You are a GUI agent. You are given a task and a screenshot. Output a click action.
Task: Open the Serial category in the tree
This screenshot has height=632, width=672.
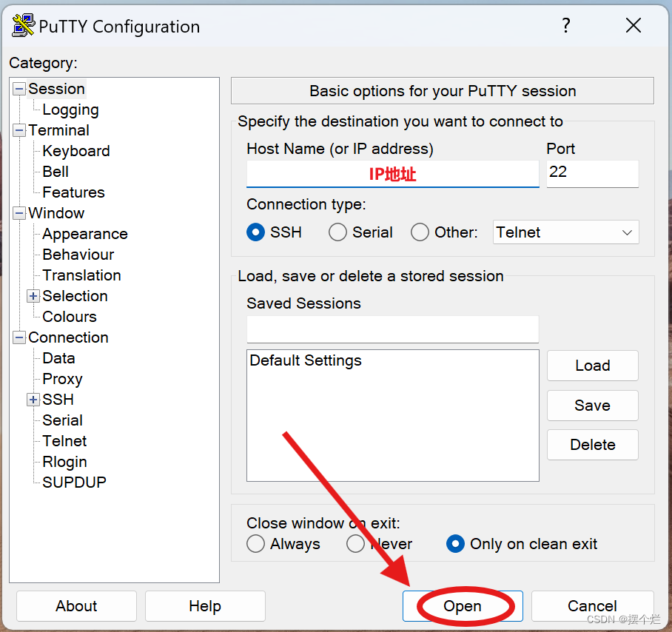63,420
